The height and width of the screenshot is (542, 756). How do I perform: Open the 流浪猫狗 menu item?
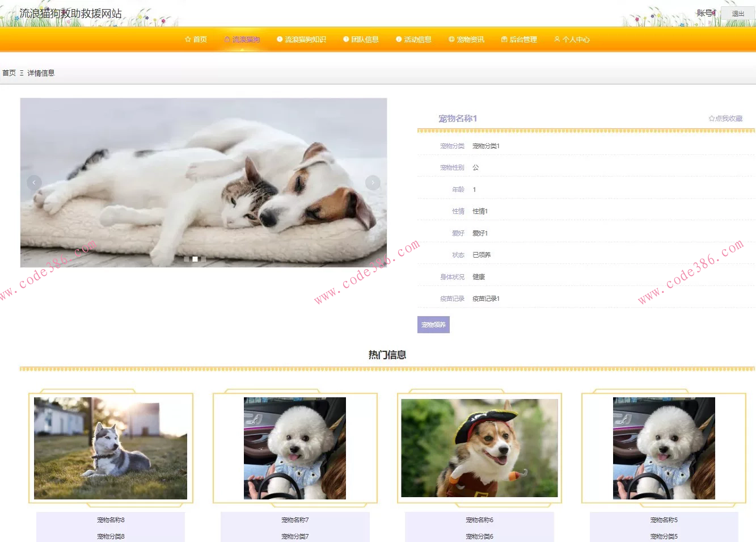[242, 40]
